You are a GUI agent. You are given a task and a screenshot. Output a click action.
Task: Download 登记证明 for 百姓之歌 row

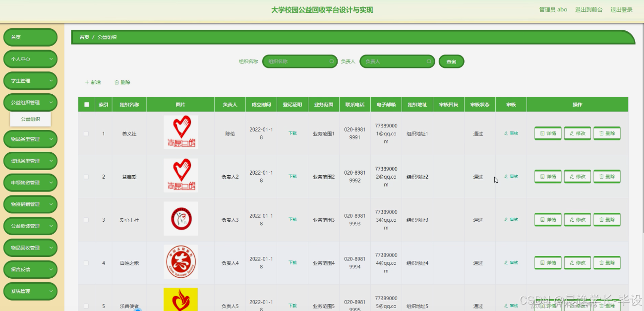tap(293, 263)
